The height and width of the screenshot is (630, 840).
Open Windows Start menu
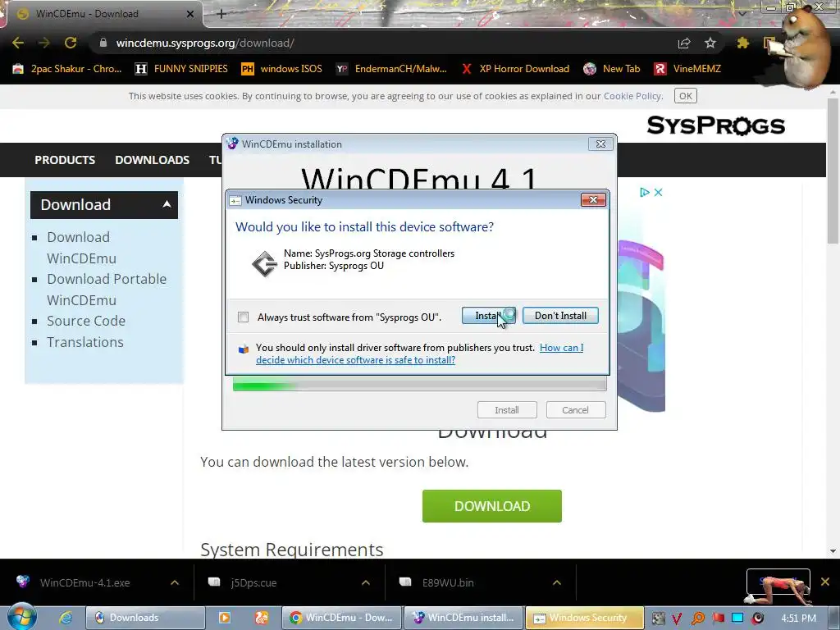point(22,618)
